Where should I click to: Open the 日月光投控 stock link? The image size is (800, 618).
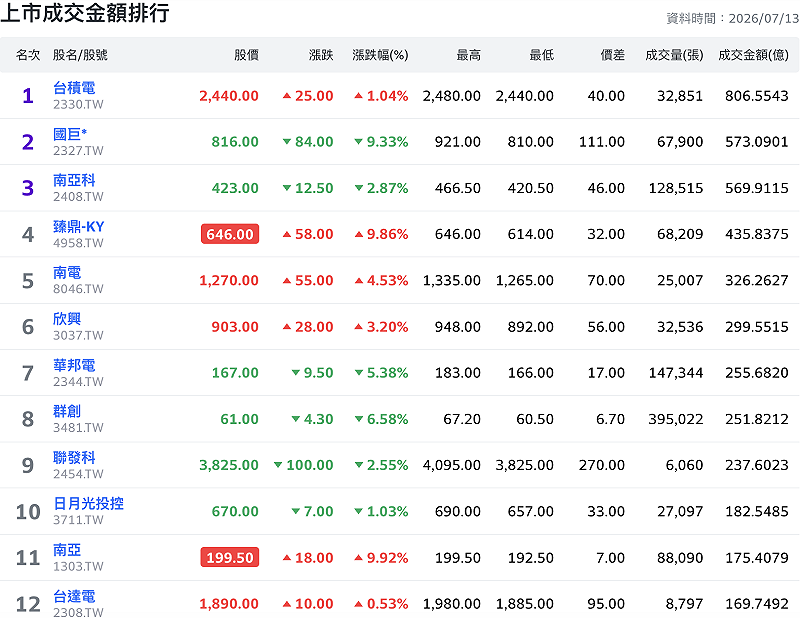coord(88,504)
